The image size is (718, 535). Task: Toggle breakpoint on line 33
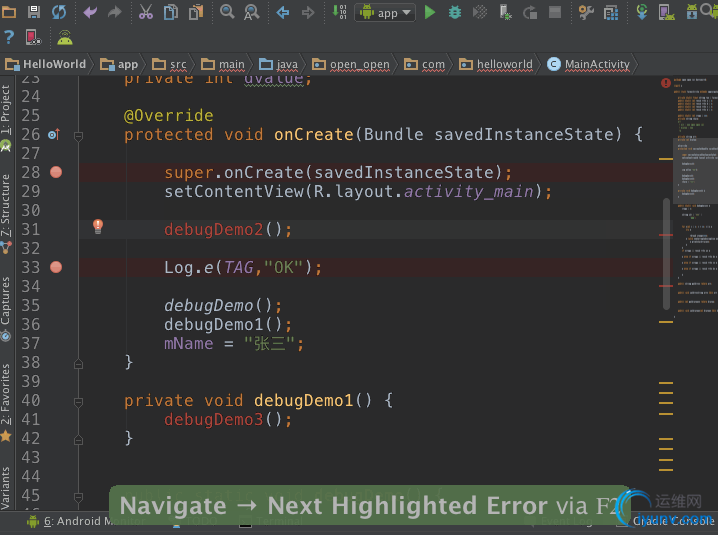click(x=56, y=267)
